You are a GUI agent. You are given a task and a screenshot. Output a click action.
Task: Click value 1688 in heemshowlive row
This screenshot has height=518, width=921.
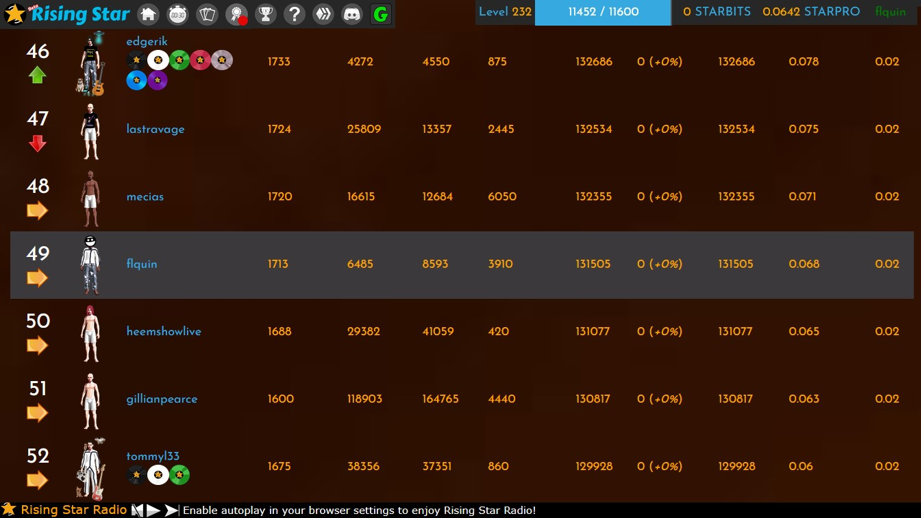click(280, 331)
